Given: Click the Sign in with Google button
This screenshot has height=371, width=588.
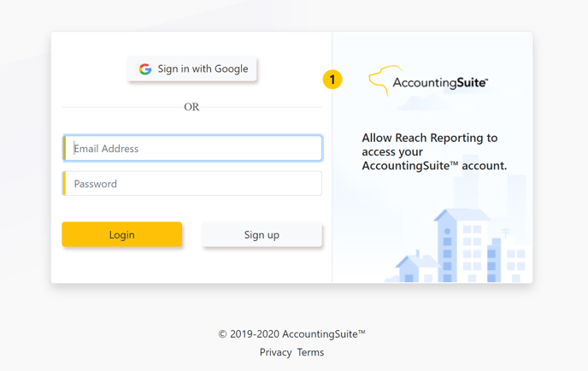Looking at the screenshot, I should pyautogui.click(x=191, y=68).
